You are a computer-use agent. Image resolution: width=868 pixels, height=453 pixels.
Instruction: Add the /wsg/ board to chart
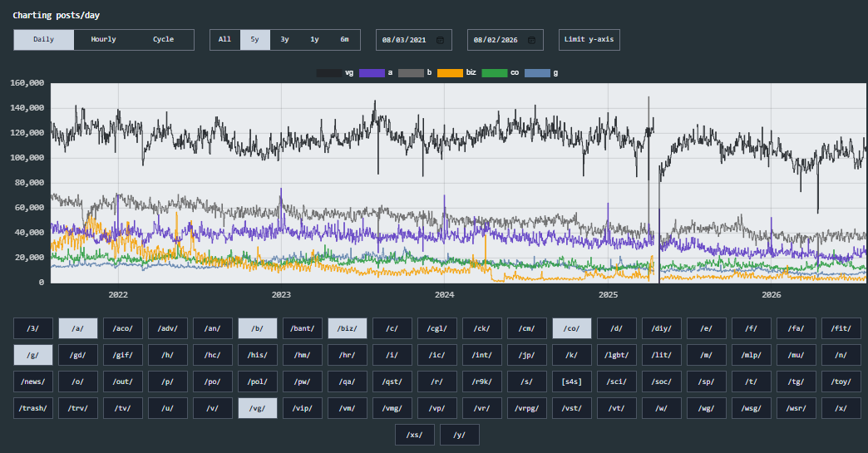point(752,408)
